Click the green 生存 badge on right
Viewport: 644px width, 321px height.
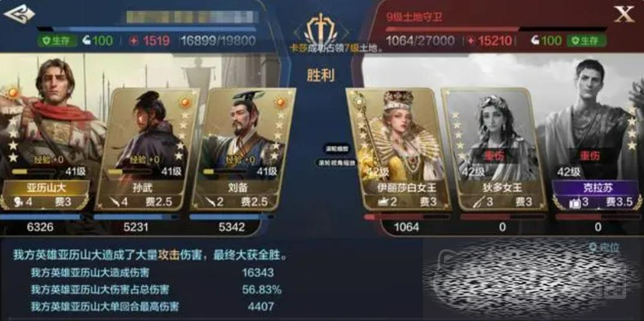(x=586, y=40)
